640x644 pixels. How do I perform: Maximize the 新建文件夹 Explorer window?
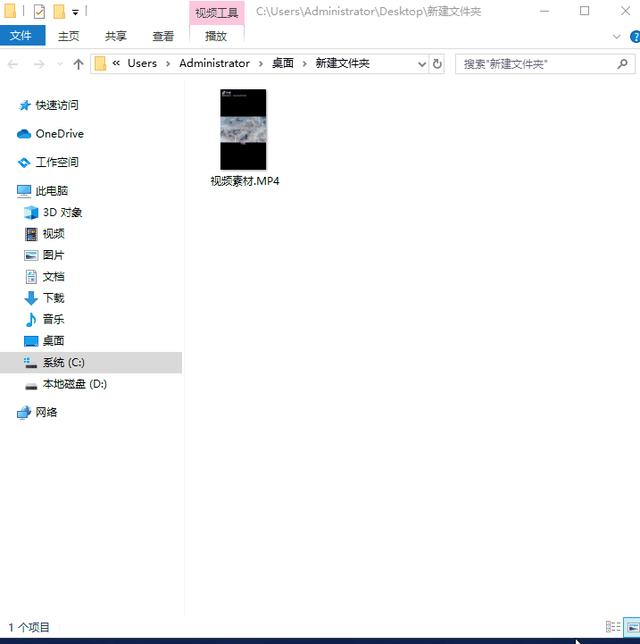coord(585,12)
